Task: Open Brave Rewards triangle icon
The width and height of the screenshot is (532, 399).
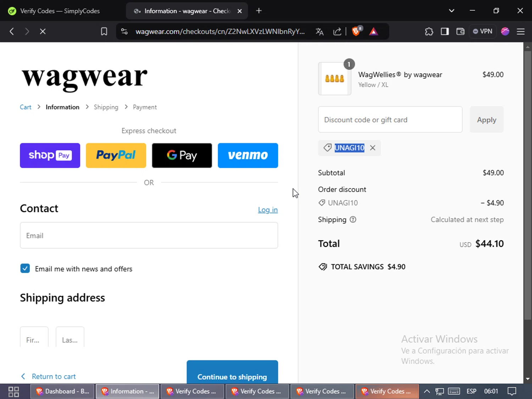Action: pos(373,32)
